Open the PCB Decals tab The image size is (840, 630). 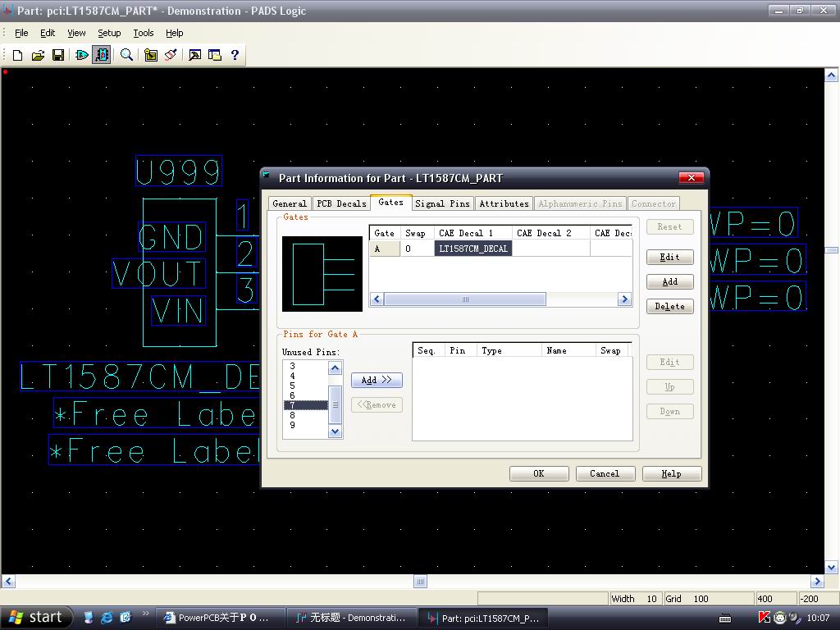pos(340,203)
